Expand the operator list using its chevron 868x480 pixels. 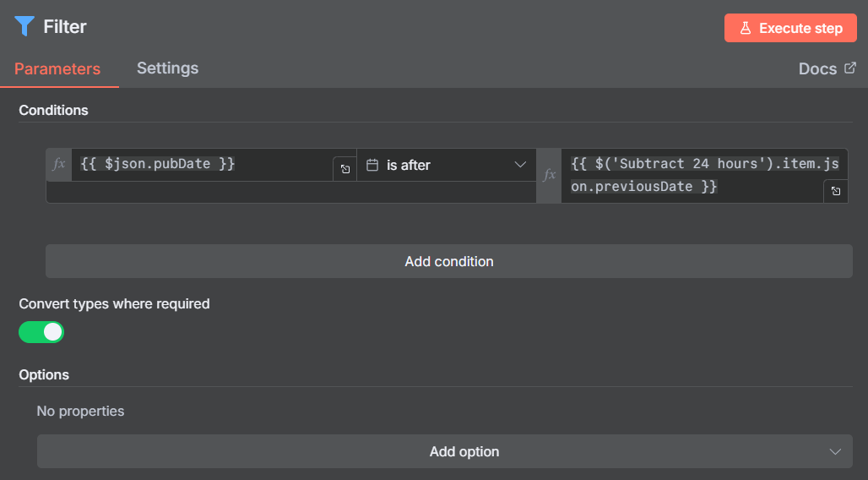pyautogui.click(x=520, y=165)
